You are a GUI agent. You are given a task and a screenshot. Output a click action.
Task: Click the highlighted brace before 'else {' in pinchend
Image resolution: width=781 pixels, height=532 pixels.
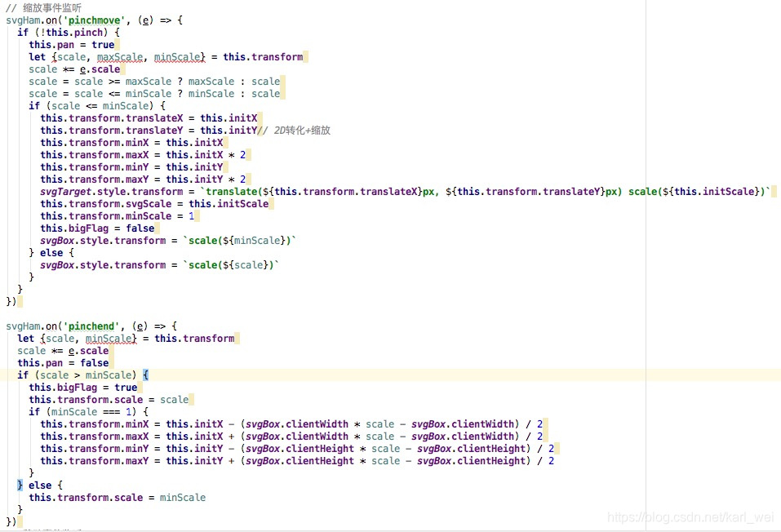point(20,485)
